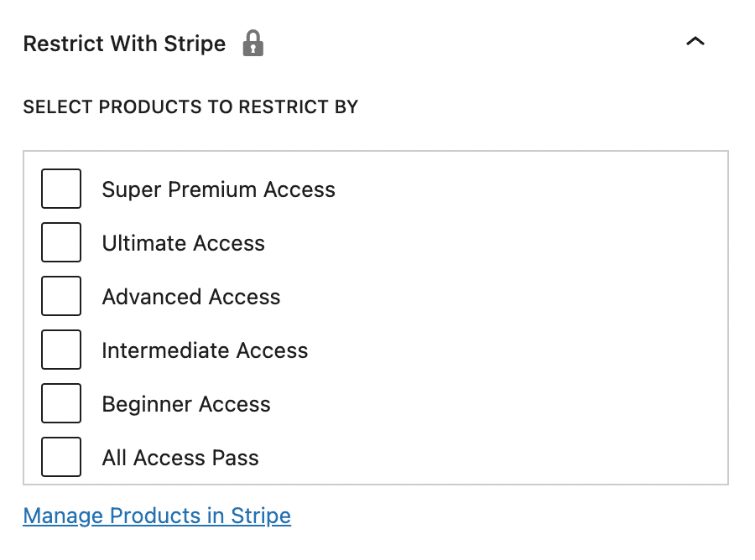Click the Advanced Access label text
Screen dimensions: 755x560
pyautogui.click(x=191, y=297)
